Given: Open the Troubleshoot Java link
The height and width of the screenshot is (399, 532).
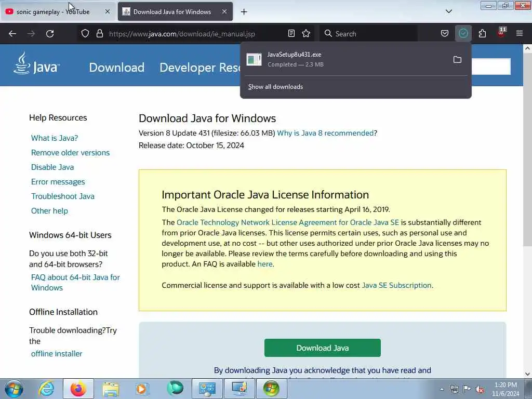Looking at the screenshot, I should pos(63,196).
